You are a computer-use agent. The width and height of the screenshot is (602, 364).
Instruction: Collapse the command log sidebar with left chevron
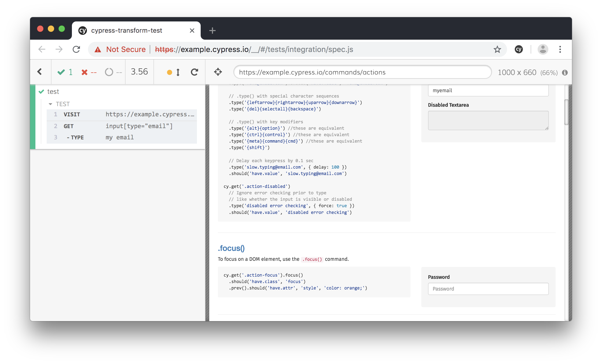pos(40,72)
